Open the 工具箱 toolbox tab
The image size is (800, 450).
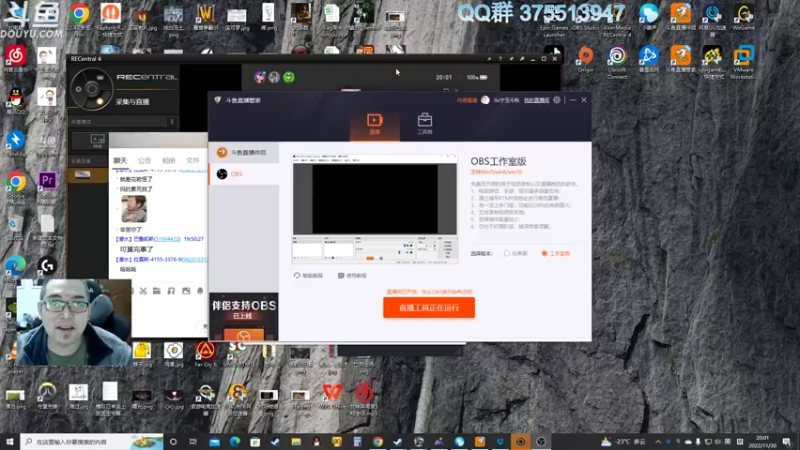click(x=424, y=124)
